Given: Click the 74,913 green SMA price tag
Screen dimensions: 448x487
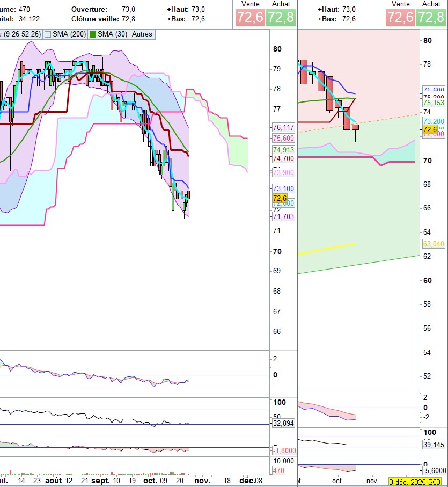Looking at the screenshot, I should pyautogui.click(x=283, y=150).
